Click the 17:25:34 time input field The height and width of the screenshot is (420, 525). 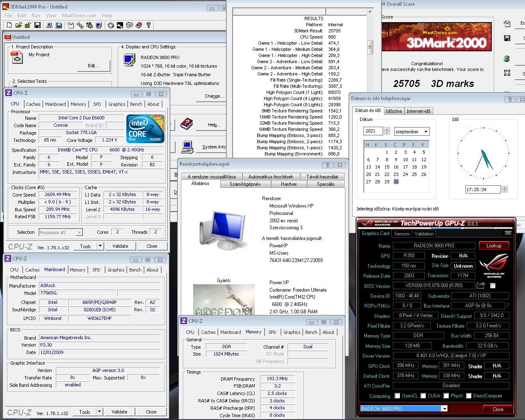(x=483, y=189)
